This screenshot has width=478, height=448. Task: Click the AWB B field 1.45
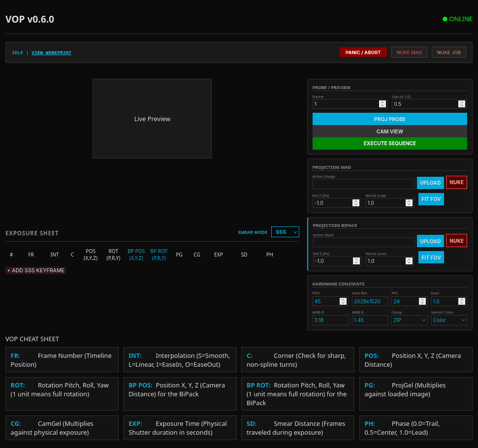tap(370, 320)
